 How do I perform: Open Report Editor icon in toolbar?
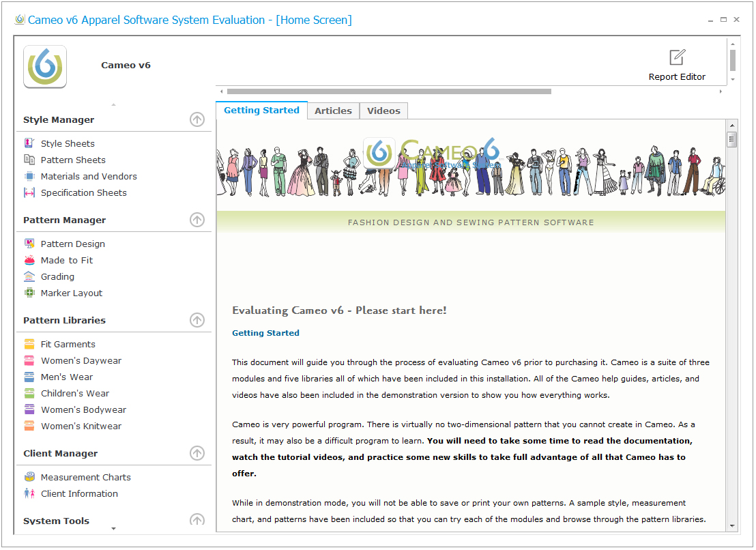tap(677, 57)
